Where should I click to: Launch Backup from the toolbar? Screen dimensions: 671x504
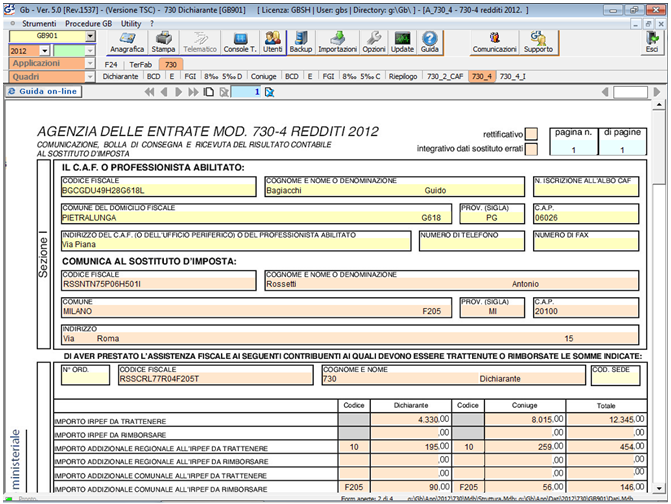pos(301,42)
